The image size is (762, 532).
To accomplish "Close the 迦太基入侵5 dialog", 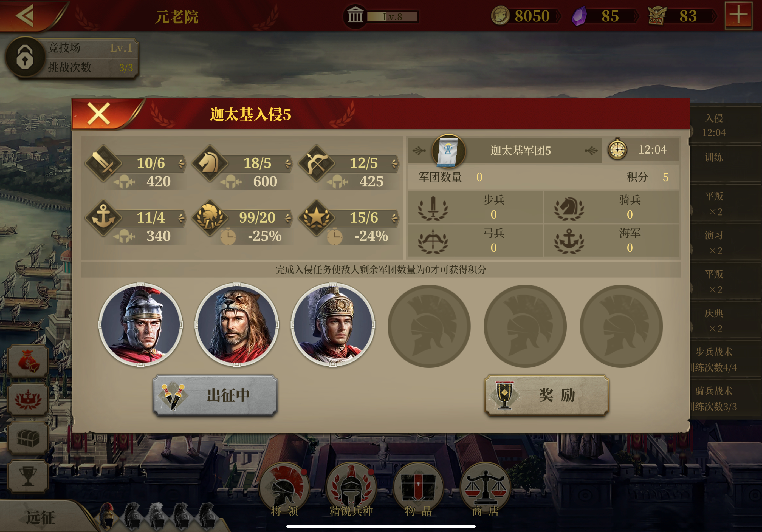I will [98, 114].
